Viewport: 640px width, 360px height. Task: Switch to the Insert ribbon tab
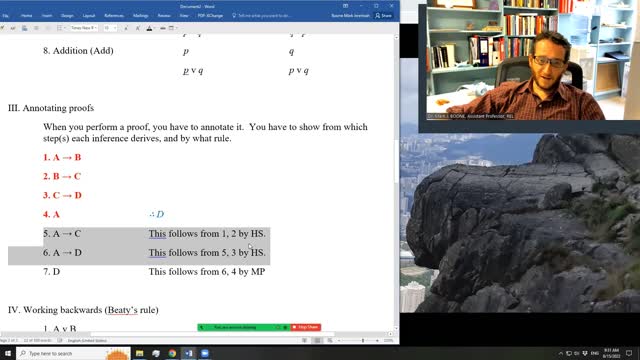[47, 16]
